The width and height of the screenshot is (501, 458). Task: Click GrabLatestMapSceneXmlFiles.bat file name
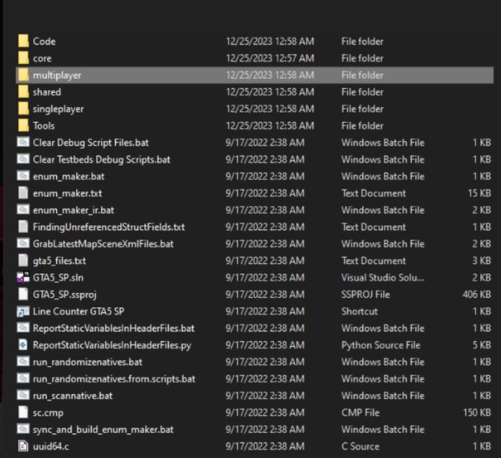click(x=103, y=244)
